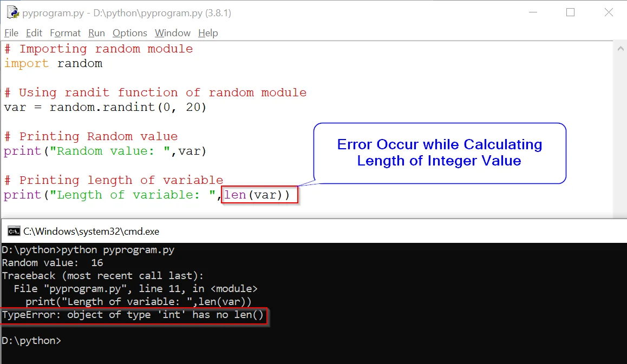The image size is (627, 364).
Task: Click the TypeError message in console
Action: [134, 314]
